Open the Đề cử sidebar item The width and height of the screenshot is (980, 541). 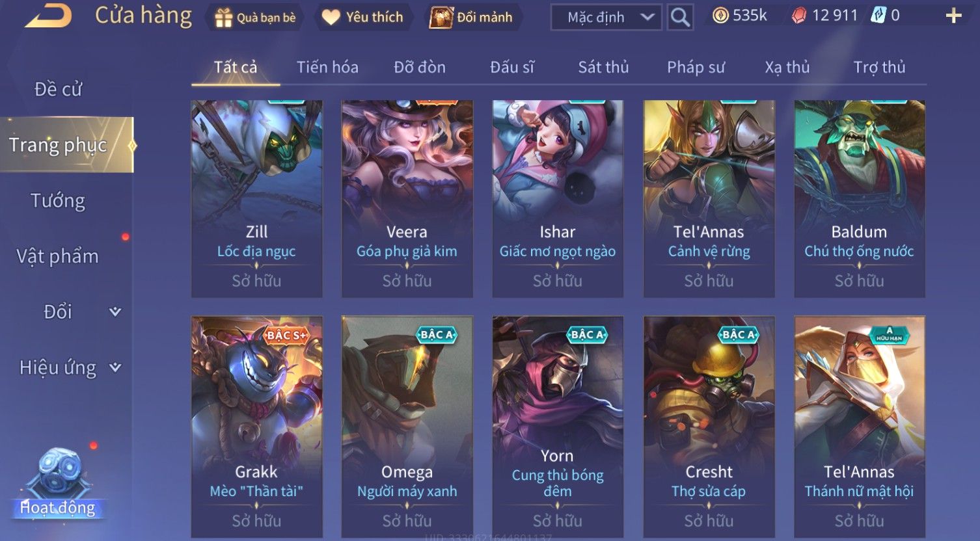[57, 89]
